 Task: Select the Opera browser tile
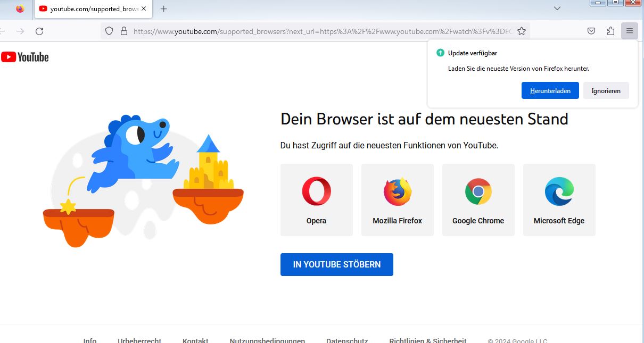click(x=317, y=200)
